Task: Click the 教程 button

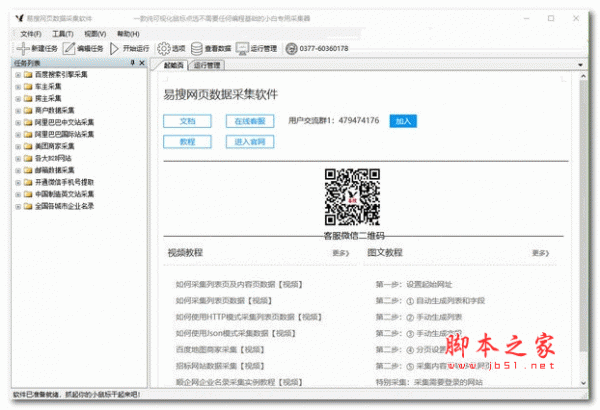Action: 187,142
